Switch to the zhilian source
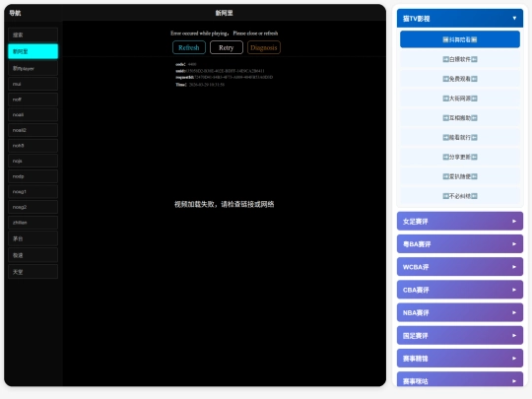This screenshot has height=399, width=532. (33, 223)
